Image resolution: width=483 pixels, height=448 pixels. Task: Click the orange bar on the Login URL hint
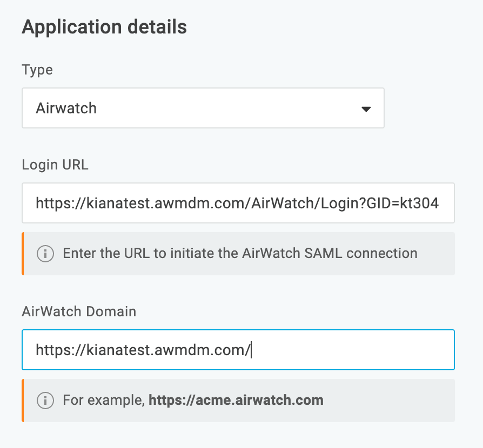[x=23, y=254]
